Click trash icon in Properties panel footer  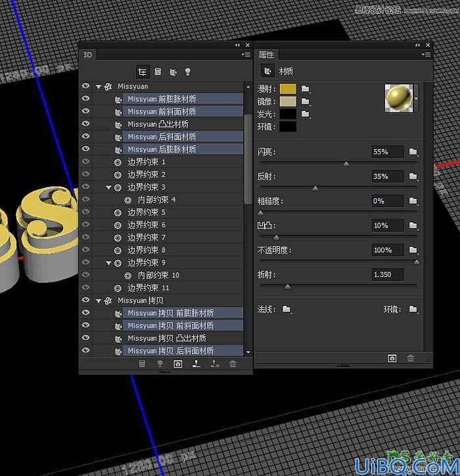click(x=410, y=358)
